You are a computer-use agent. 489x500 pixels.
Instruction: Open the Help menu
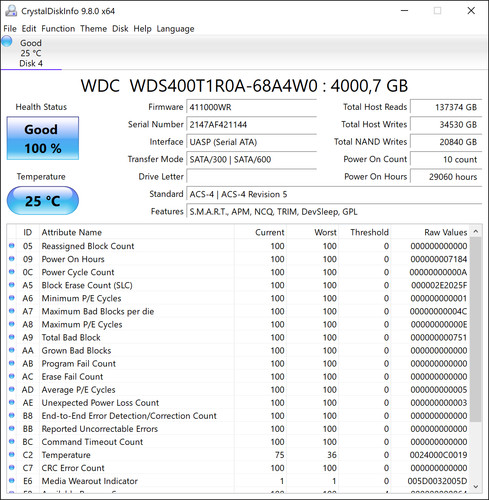click(142, 29)
